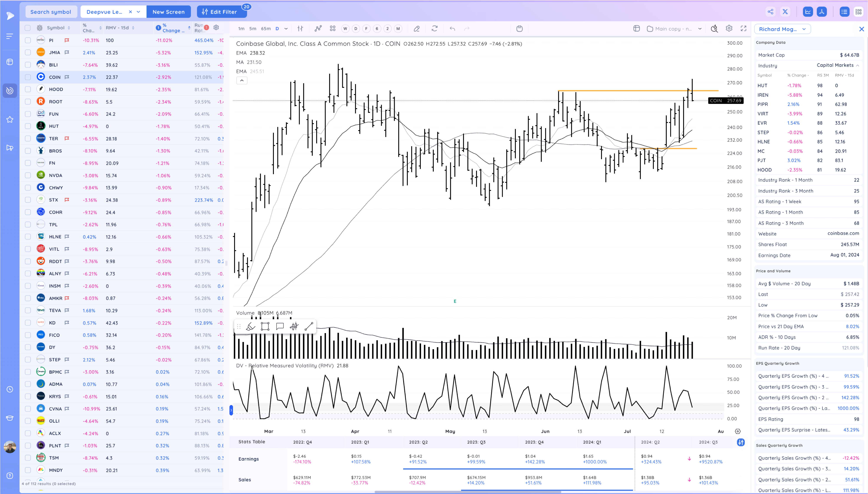Screen dimensions: 868x494
Task: Switch to the 65m timeframe
Action: 266,28
